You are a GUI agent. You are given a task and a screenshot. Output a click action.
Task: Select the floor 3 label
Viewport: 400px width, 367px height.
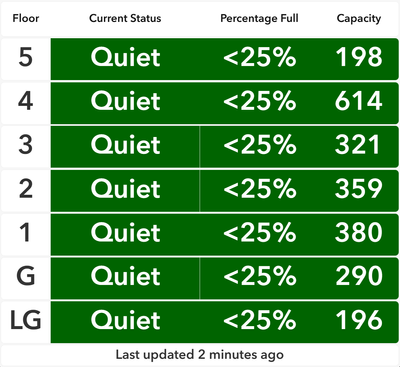(25, 145)
